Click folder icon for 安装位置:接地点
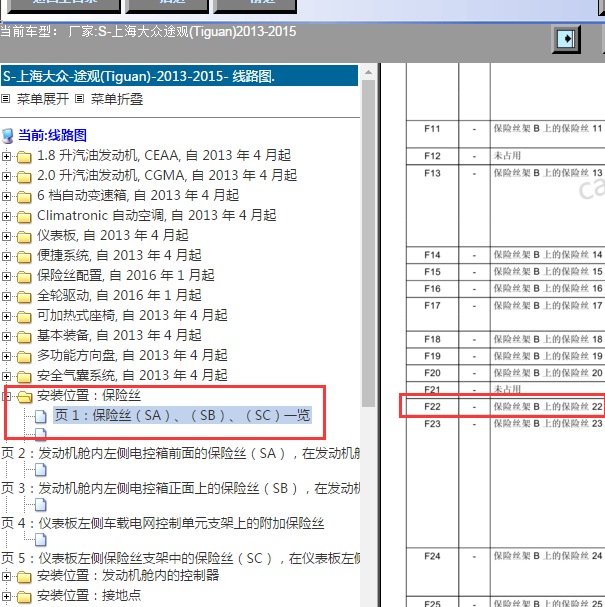Image resolution: width=605 pixels, height=607 pixels. tap(24, 597)
